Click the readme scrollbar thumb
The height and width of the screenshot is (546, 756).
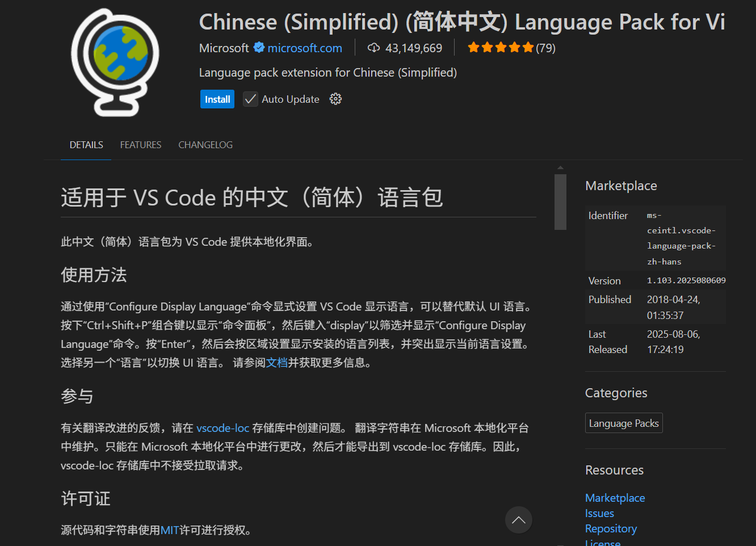click(x=560, y=202)
